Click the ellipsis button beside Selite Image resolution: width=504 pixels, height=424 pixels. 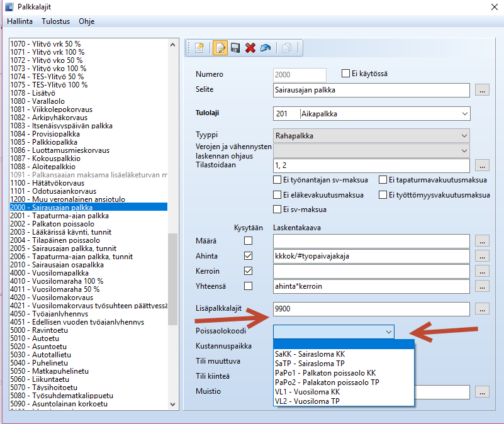pos(482,90)
